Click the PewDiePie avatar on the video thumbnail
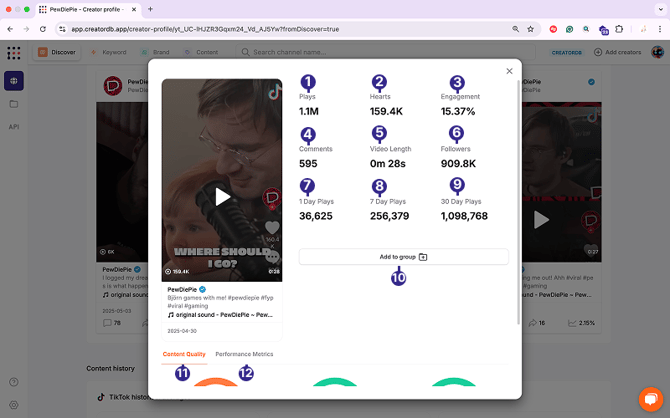Viewport: 670px width, 418px height. pyautogui.click(x=272, y=198)
